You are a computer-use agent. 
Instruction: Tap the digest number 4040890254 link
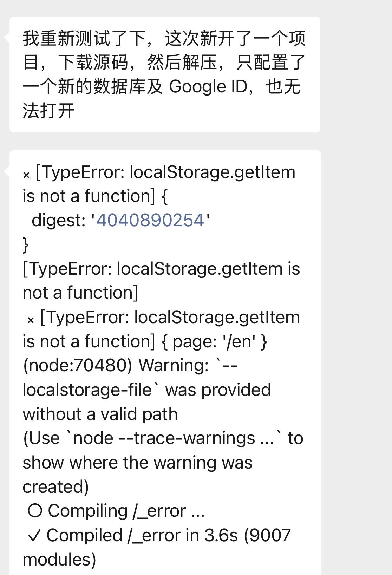[150, 221]
